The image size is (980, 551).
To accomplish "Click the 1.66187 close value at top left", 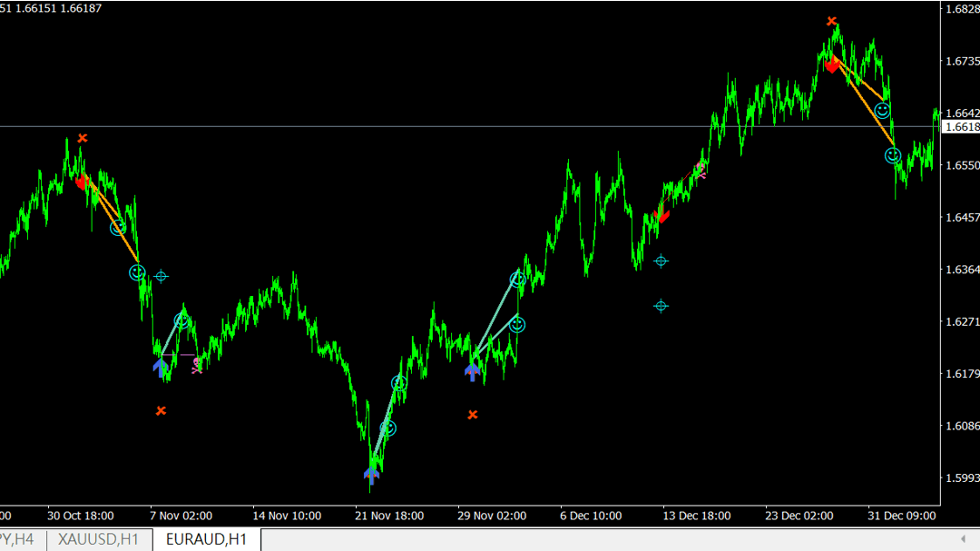I will (81, 8).
